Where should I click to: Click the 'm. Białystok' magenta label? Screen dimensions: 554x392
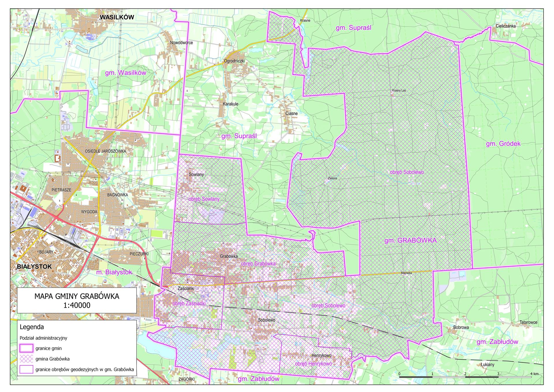click(x=114, y=272)
